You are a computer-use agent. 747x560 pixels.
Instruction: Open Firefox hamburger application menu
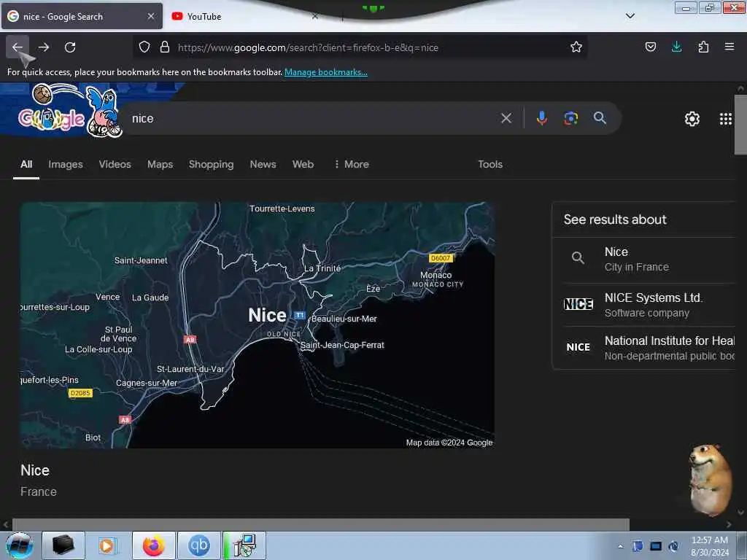tap(729, 47)
